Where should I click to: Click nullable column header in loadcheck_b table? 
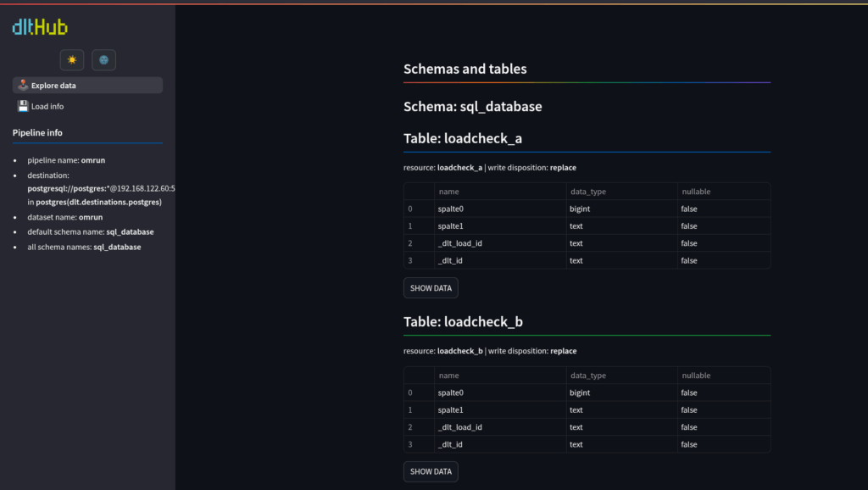click(x=724, y=376)
